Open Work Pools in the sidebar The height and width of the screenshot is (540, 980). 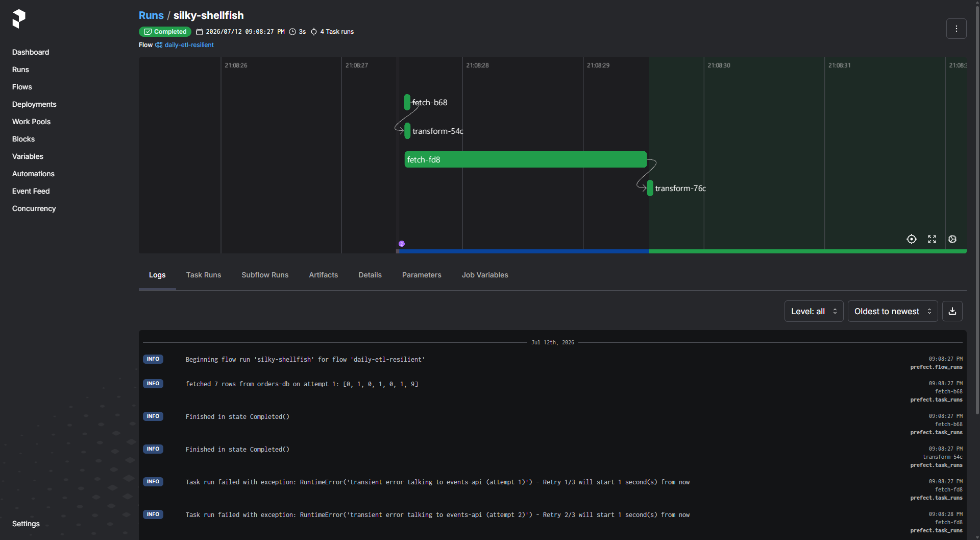click(32, 122)
